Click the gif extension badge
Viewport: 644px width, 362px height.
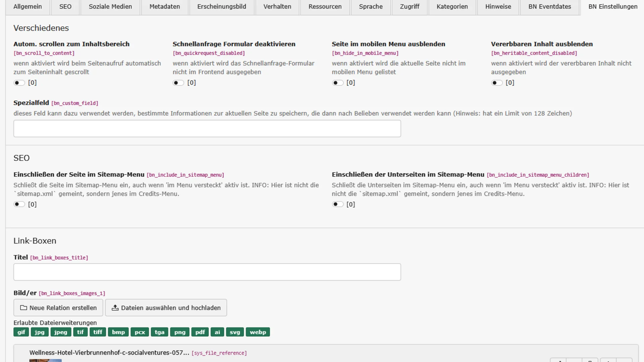click(21, 332)
